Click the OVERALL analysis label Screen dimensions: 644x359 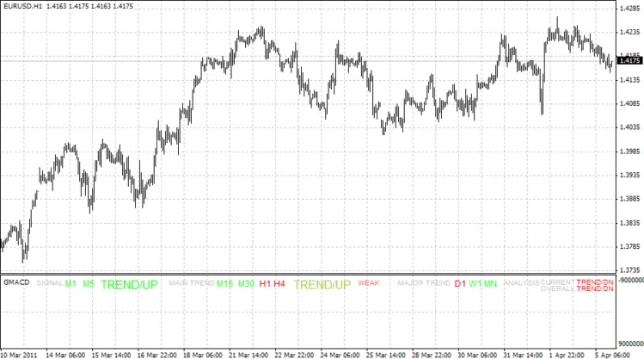[x=557, y=288]
